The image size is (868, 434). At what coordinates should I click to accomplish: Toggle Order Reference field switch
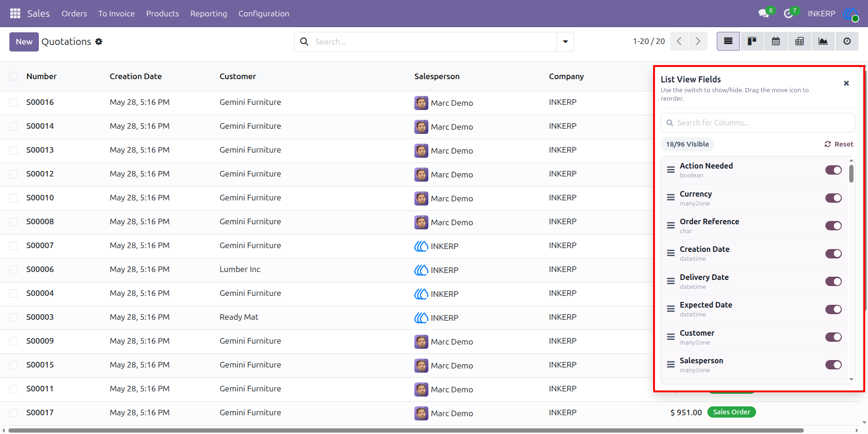833,226
